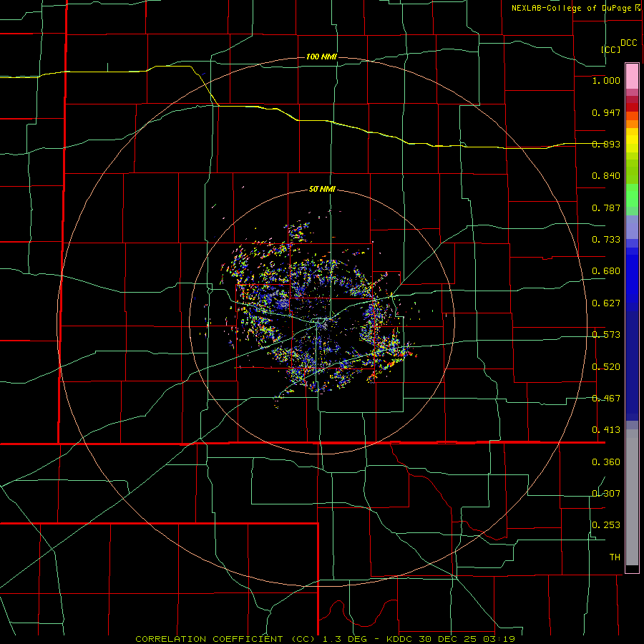
Task: Click the 0.360 scale value
Action: pyautogui.click(x=606, y=462)
